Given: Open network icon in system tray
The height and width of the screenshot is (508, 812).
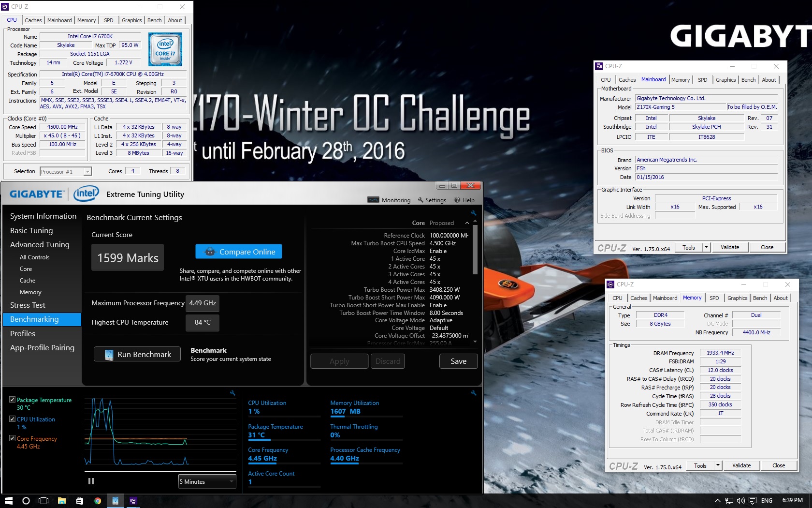Looking at the screenshot, I should click(729, 501).
